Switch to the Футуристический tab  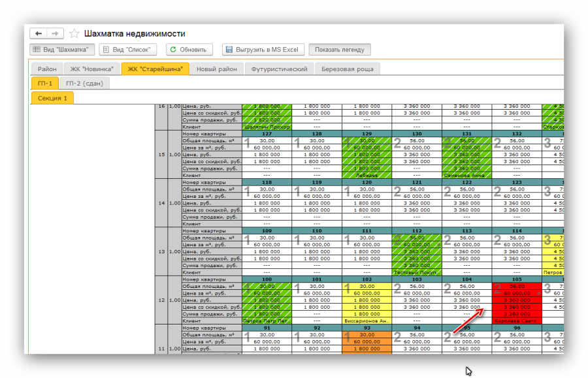click(x=279, y=69)
